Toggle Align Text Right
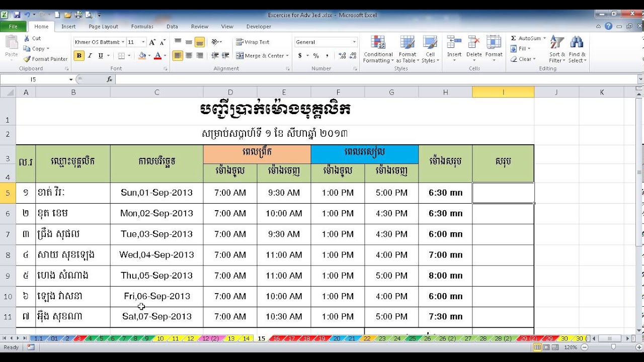644x362 pixels. [200, 56]
